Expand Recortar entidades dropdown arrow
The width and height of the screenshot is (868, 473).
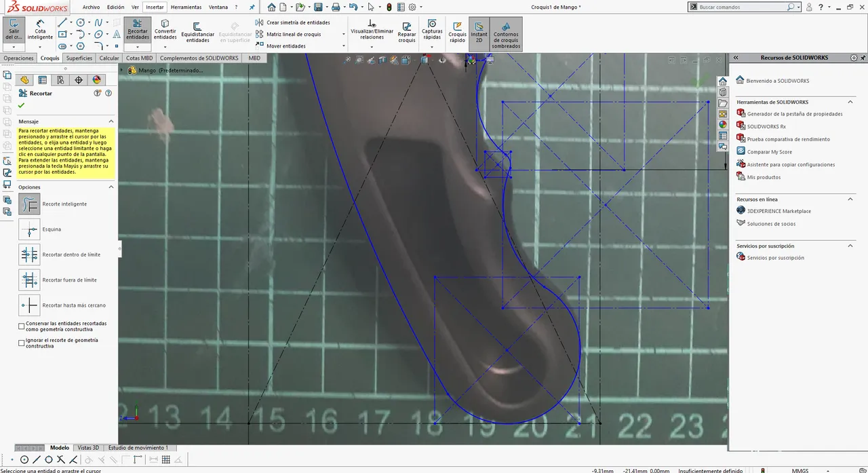(x=138, y=47)
